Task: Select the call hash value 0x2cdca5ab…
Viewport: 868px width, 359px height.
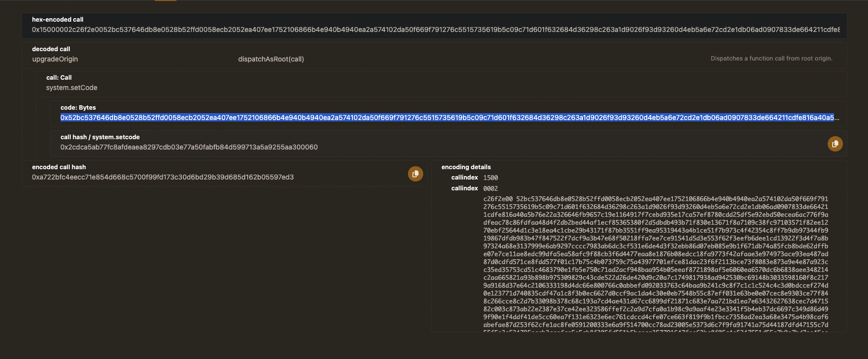Action: [x=189, y=147]
